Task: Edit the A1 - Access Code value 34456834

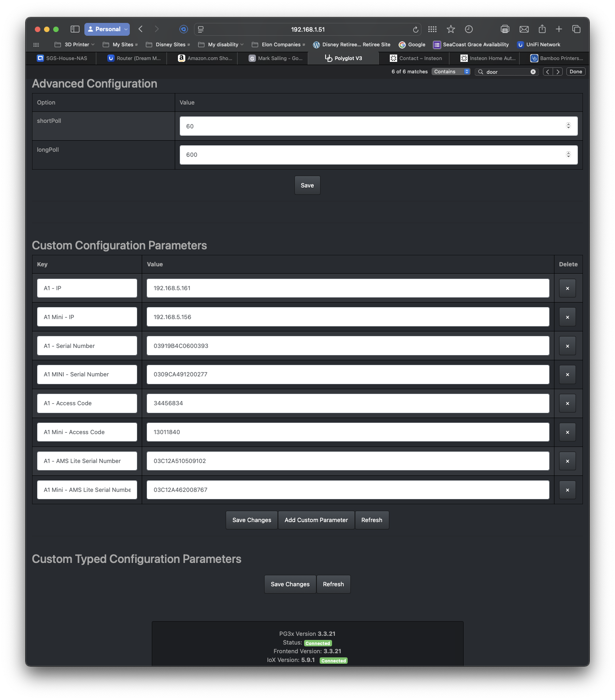Action: click(348, 403)
